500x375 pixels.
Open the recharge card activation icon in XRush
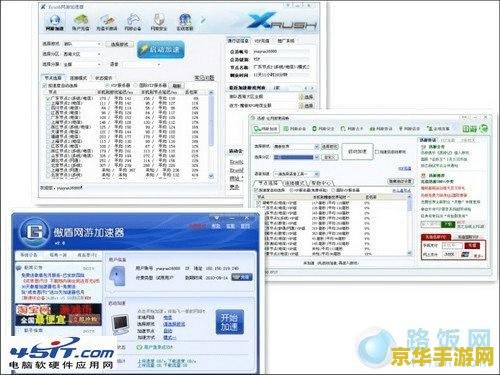pos(107,22)
